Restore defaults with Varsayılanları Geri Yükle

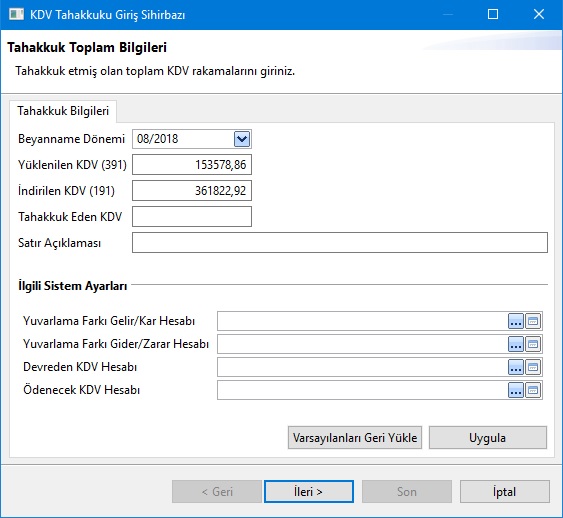pyautogui.click(x=355, y=438)
